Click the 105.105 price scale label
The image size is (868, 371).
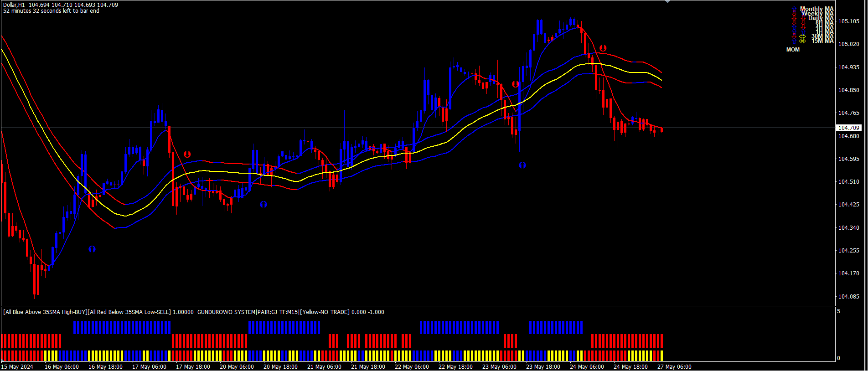[x=849, y=21]
